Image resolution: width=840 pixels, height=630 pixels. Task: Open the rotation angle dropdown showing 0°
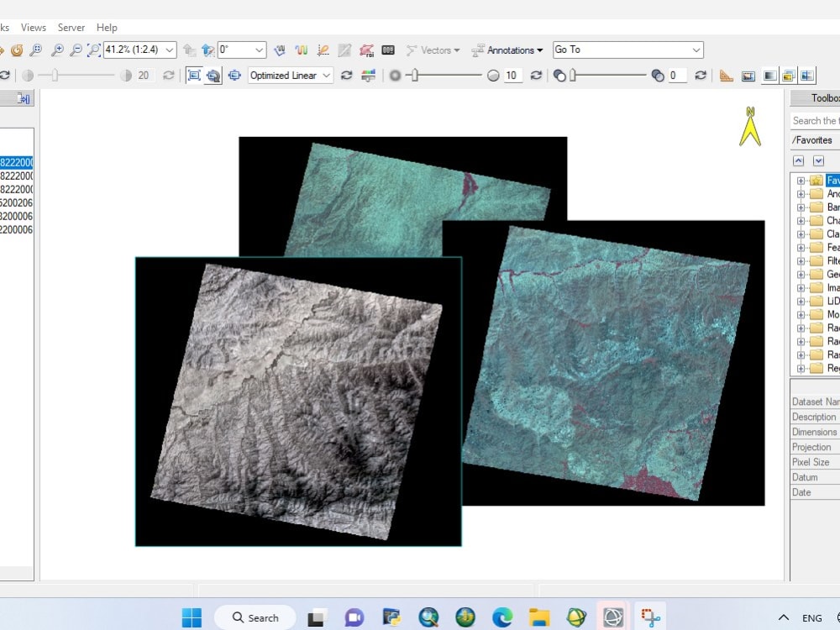coord(260,50)
